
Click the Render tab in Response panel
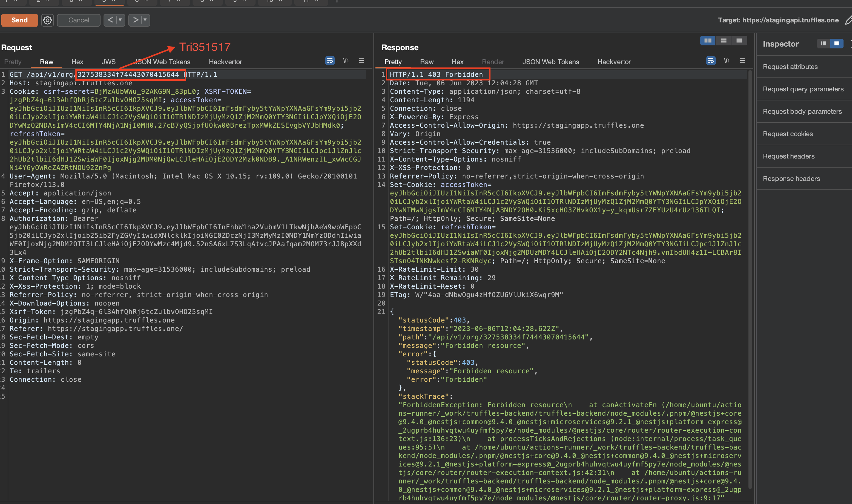[492, 61]
